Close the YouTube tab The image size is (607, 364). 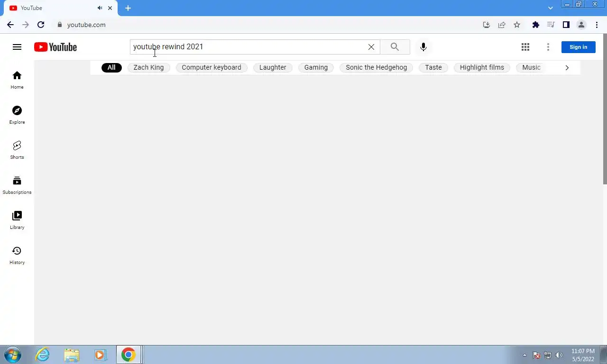(110, 8)
